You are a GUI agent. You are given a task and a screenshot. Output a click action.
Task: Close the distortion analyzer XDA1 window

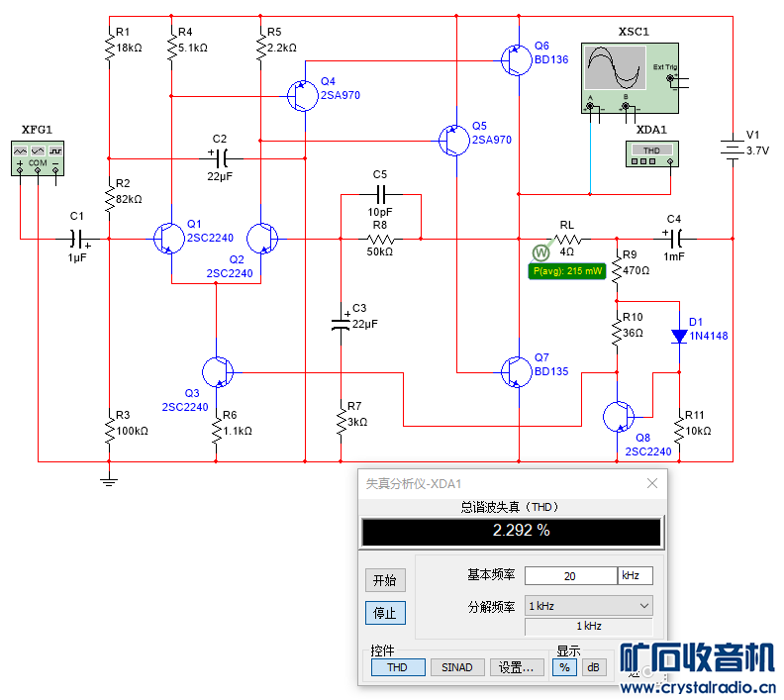652,483
